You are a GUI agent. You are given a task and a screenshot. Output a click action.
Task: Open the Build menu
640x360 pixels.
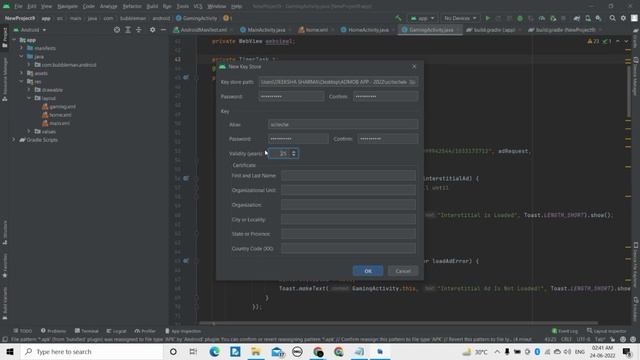(x=152, y=6)
